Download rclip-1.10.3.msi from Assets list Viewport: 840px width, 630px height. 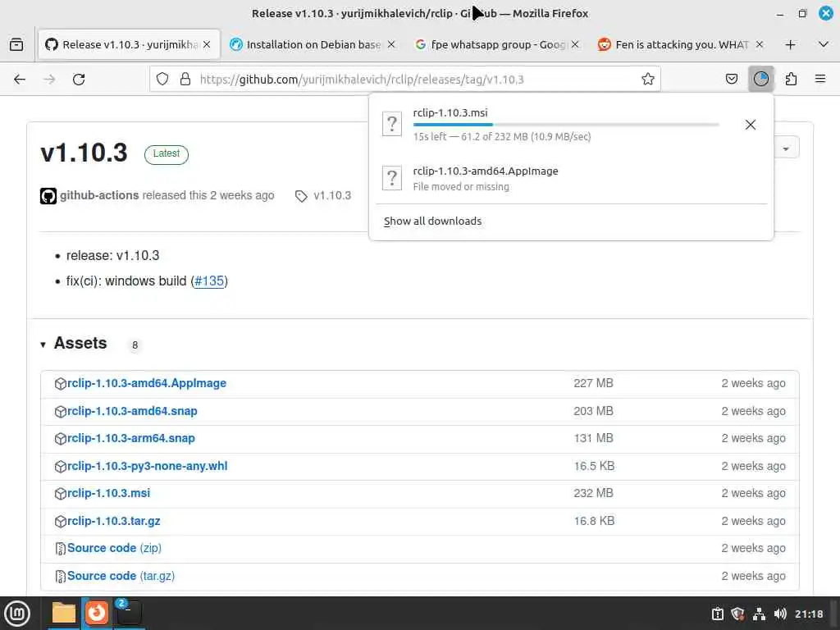(109, 493)
